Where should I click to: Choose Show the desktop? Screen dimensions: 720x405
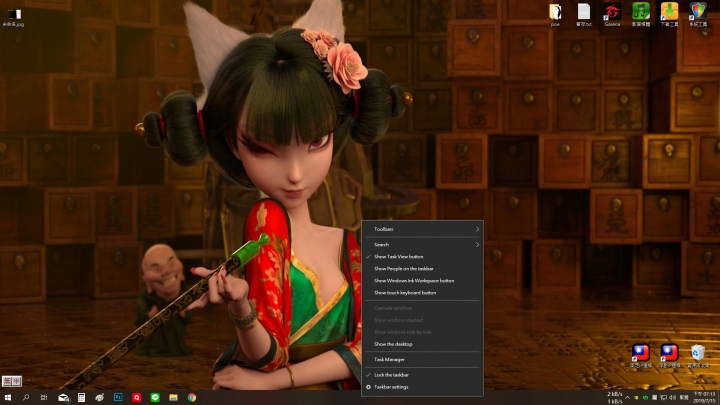click(x=422, y=344)
